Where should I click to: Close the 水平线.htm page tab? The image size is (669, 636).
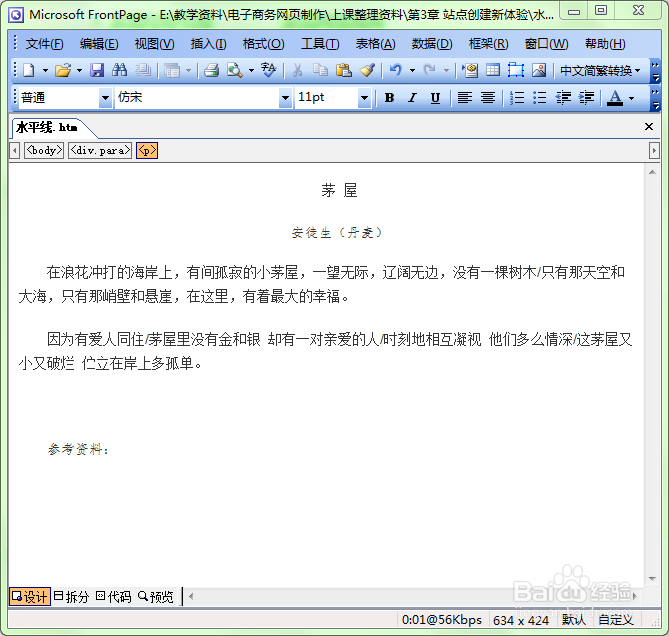pyautogui.click(x=649, y=127)
